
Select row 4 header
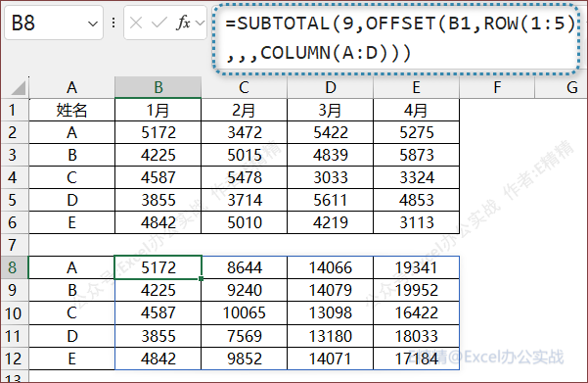15,177
